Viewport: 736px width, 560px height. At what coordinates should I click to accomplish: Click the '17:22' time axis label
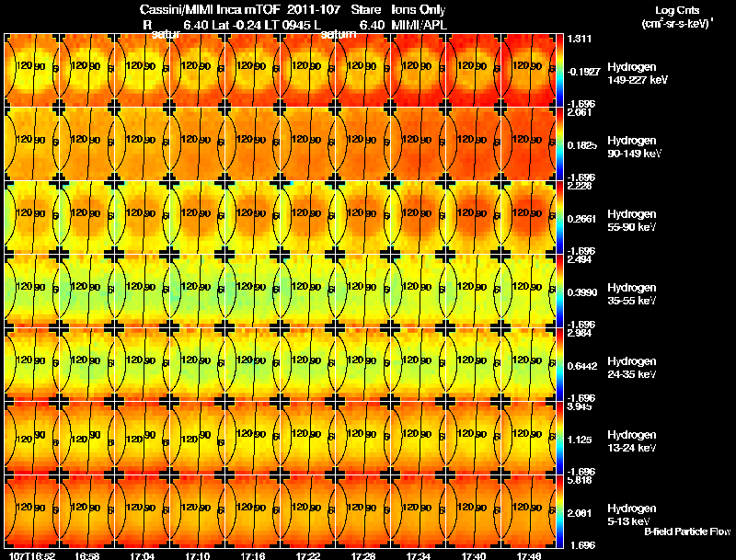[x=308, y=555]
